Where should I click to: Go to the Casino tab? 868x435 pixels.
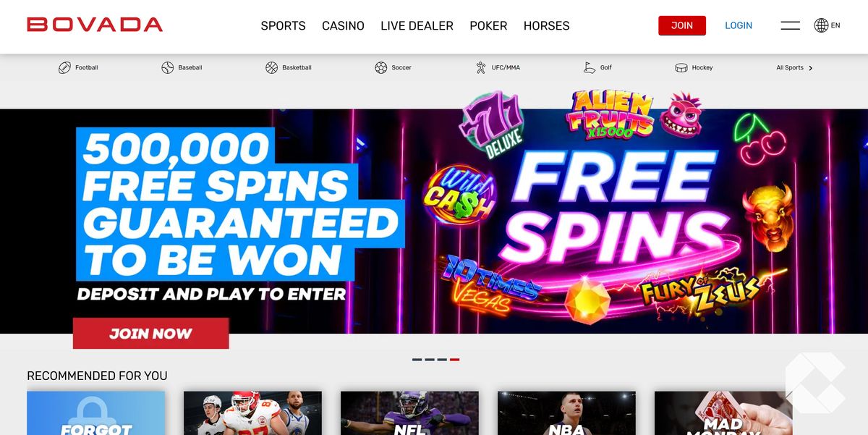(x=343, y=25)
